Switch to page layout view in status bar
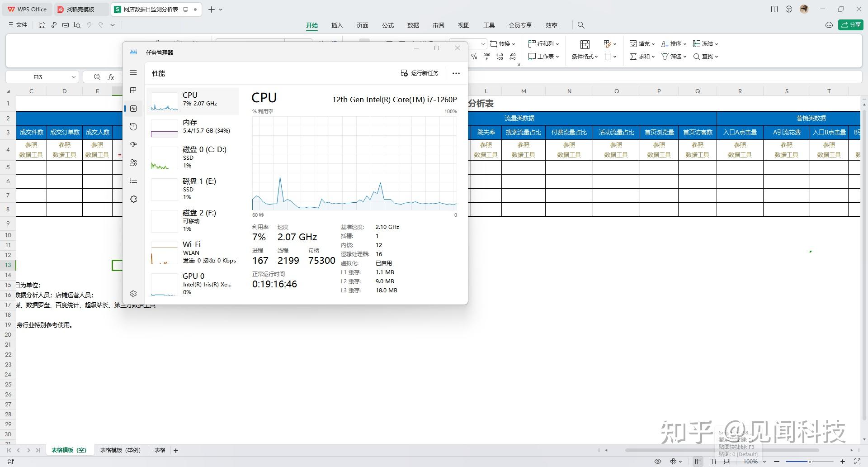The height and width of the screenshot is (467, 868). pyautogui.click(x=713, y=462)
